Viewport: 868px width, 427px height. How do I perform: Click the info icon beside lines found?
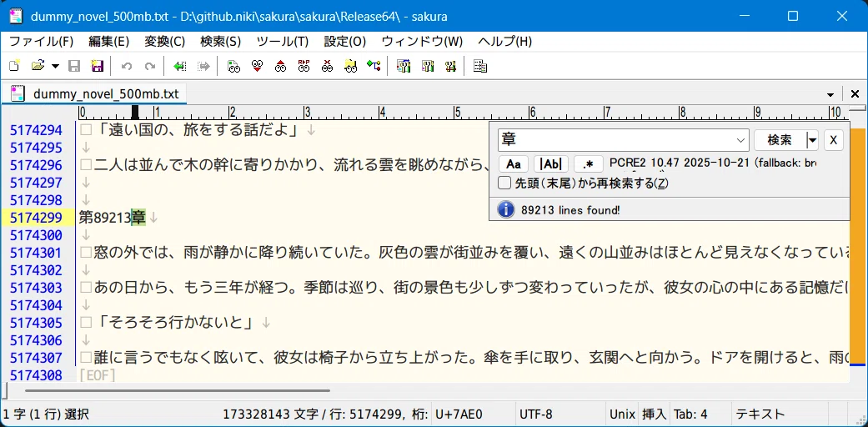(x=504, y=210)
